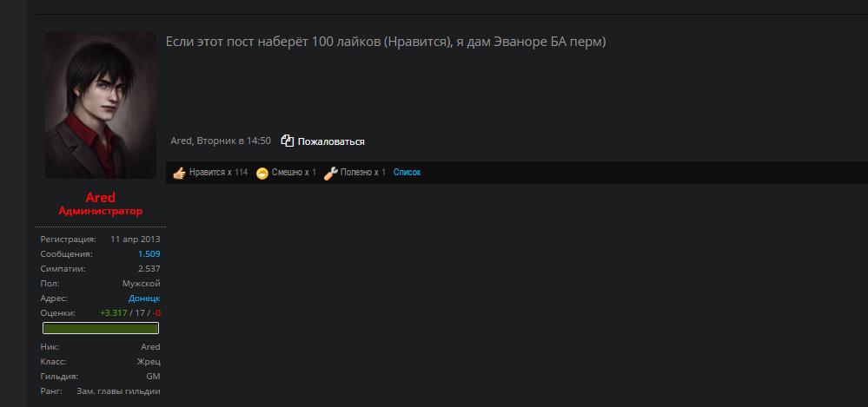The image size is (868, 407).
Task: Click the -0 negative ratings value
Action: click(x=156, y=313)
